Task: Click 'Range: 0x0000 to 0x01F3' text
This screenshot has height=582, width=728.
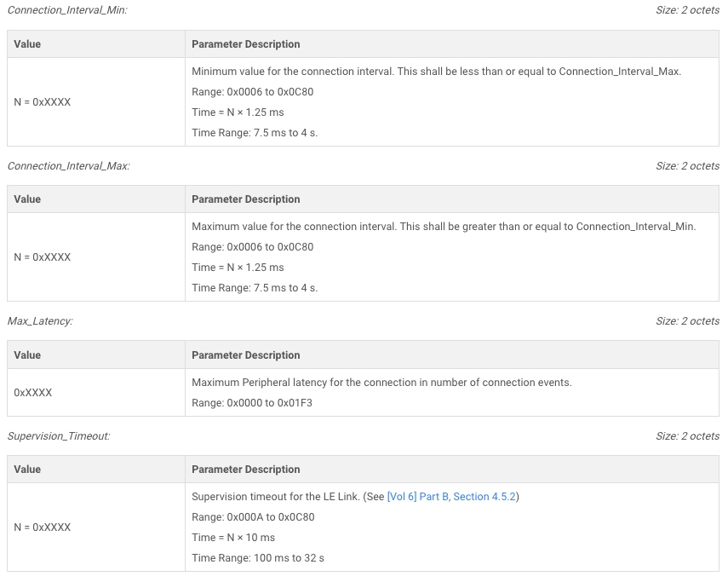Action: point(252,403)
